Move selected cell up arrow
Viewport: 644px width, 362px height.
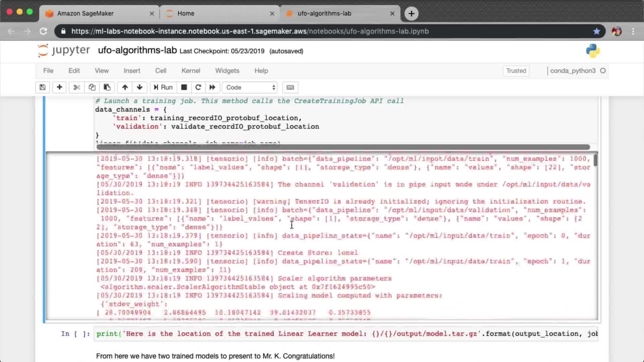tap(125, 87)
